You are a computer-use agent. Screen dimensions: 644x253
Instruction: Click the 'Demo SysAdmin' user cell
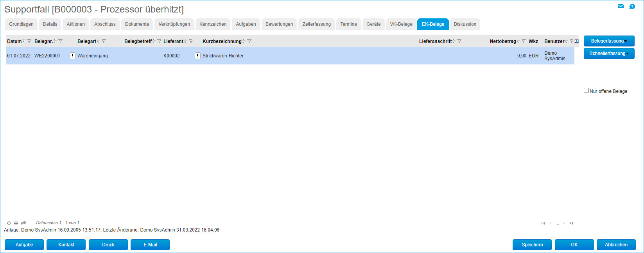click(555, 56)
